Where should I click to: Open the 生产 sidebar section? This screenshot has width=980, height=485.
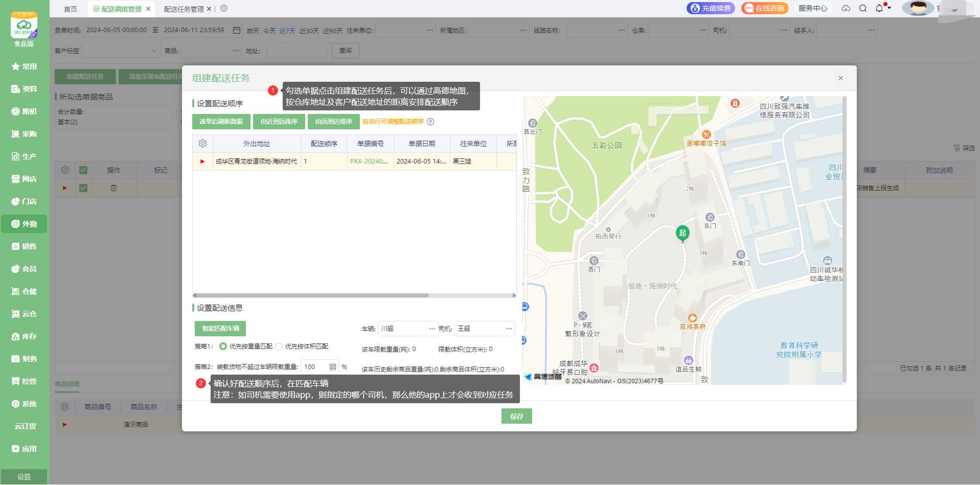pyautogui.click(x=24, y=156)
